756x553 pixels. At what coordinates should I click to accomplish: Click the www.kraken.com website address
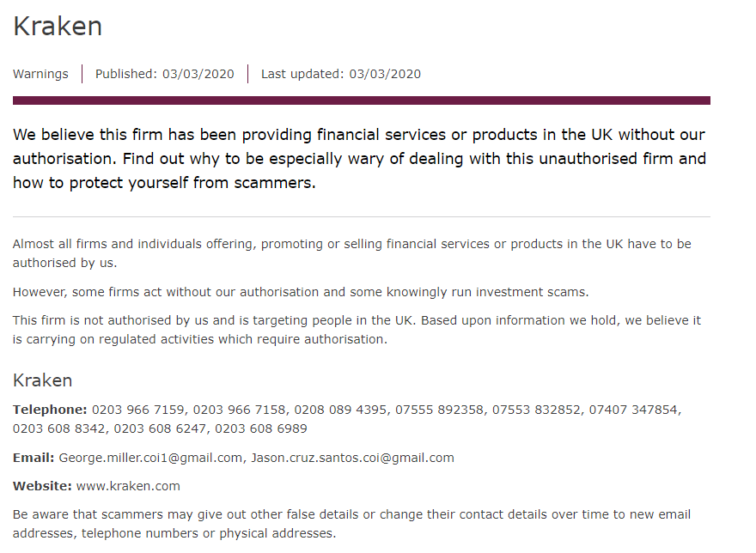[128, 486]
